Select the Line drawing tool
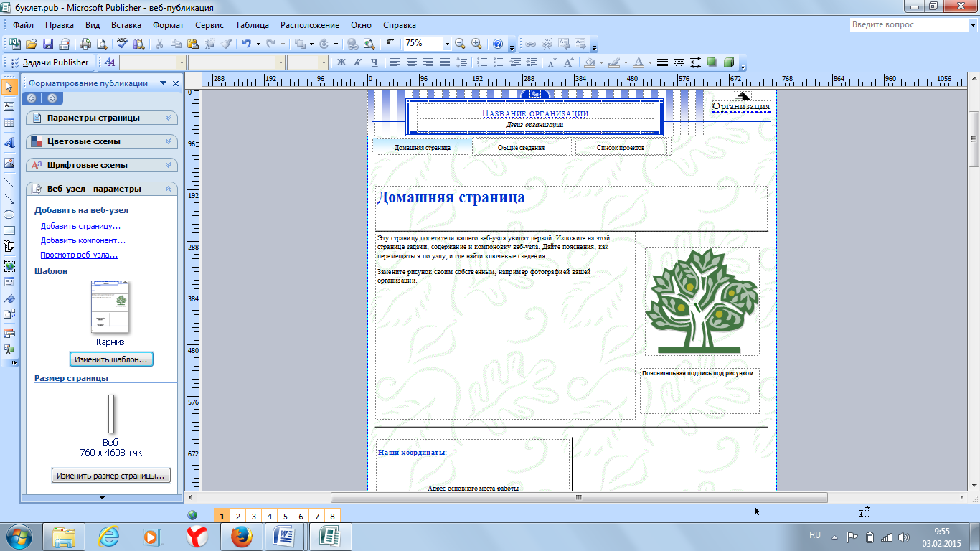Viewport: 980px width, 551px height. [9, 183]
